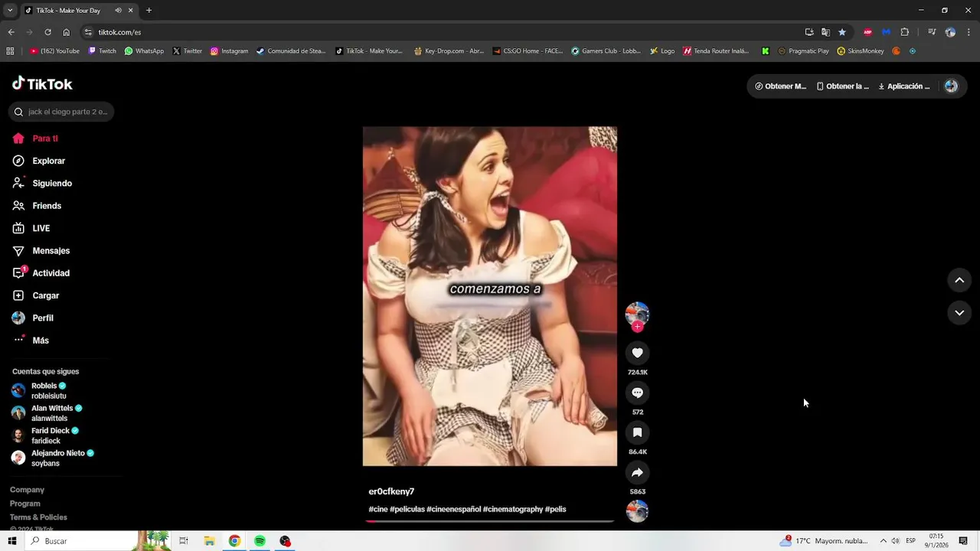Viewport: 980px width, 551px height.
Task: Open followed account Alan Wittels
Action: pos(48,413)
